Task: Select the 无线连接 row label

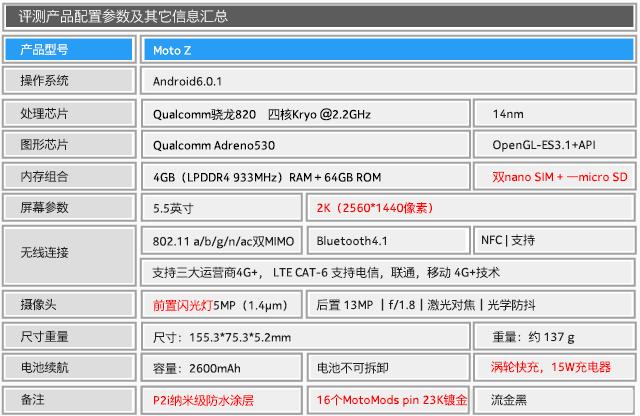Action: pyautogui.click(x=69, y=256)
